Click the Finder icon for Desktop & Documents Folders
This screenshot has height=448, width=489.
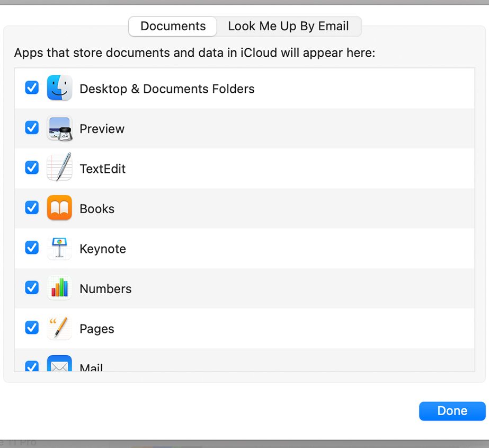click(59, 87)
